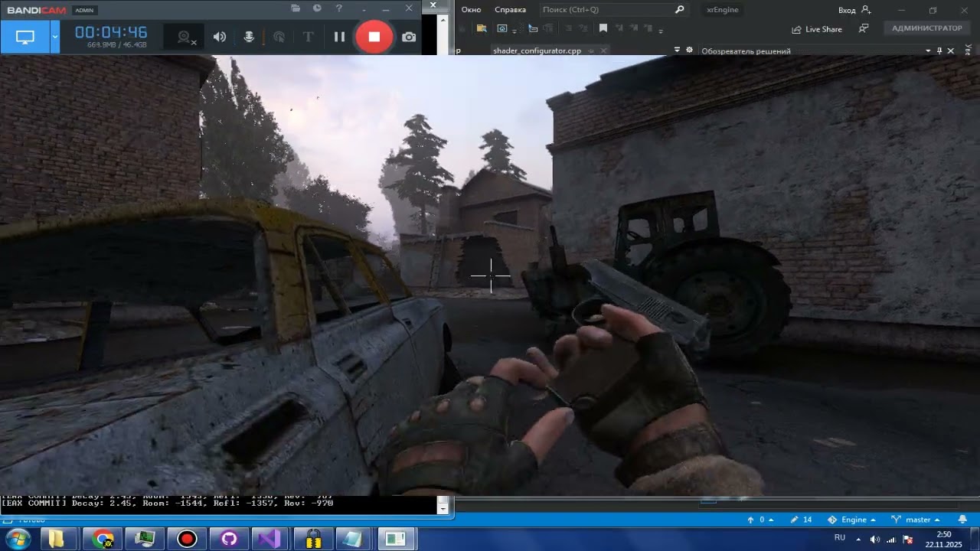Click the console window scroll down arrow
This screenshot has width=980, height=551.
point(443,507)
